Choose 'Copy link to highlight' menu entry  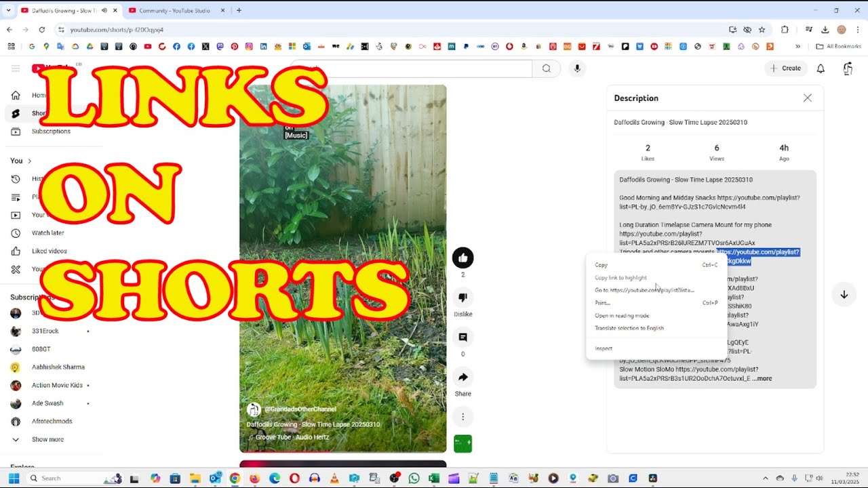656,277
